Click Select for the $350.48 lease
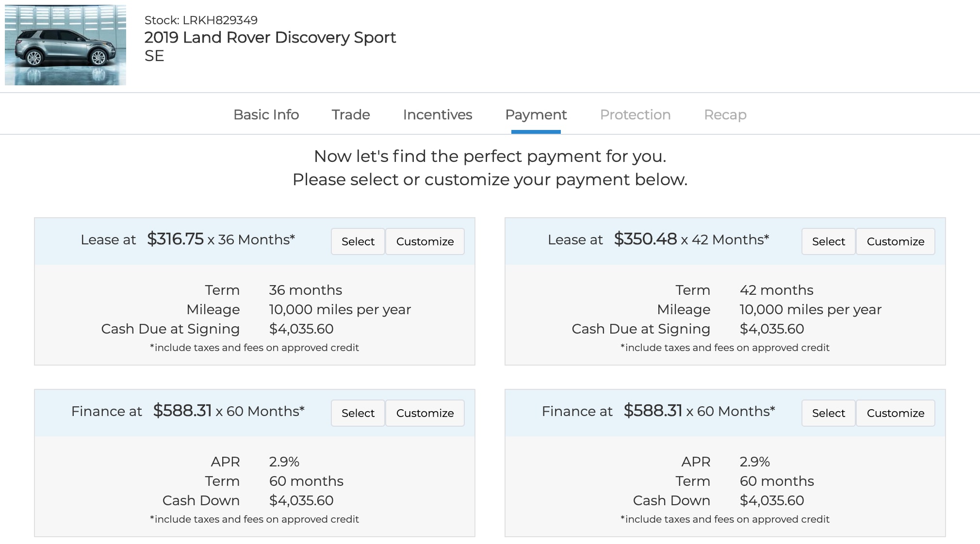Image resolution: width=980 pixels, height=544 pixels. click(829, 241)
